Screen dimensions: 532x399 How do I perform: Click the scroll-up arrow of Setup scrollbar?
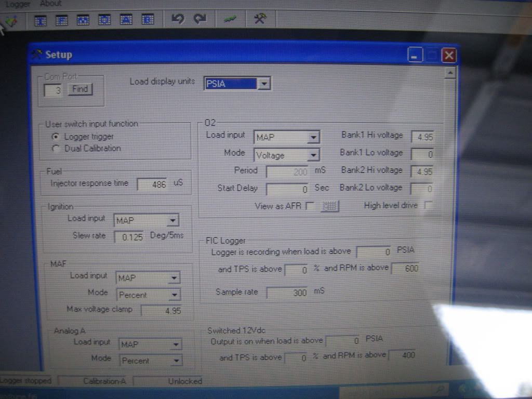point(450,73)
